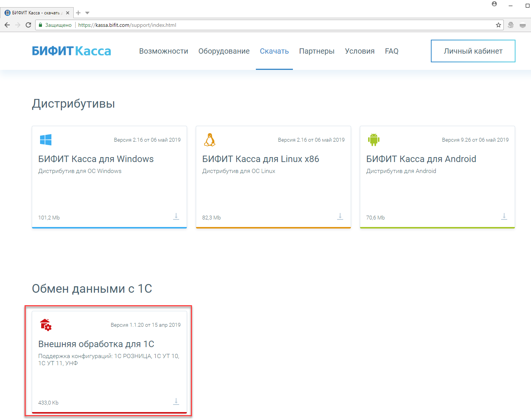Image resolution: width=531 pixels, height=420 pixels.
Task: Download 1C external processing via arrow icon
Action: click(x=176, y=401)
